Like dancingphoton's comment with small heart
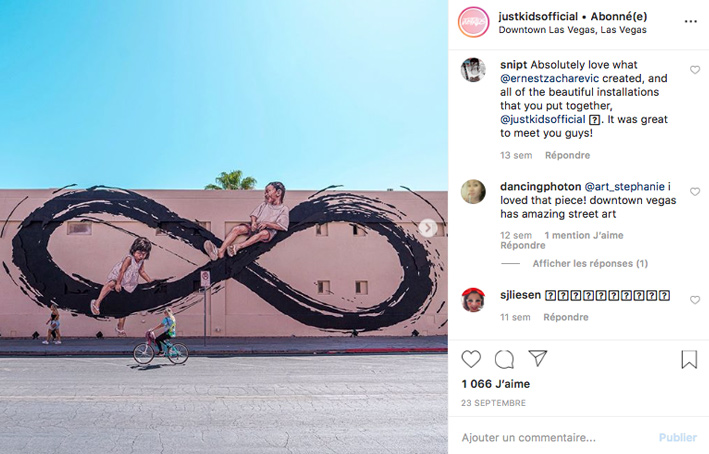The image size is (709, 454). (695, 192)
